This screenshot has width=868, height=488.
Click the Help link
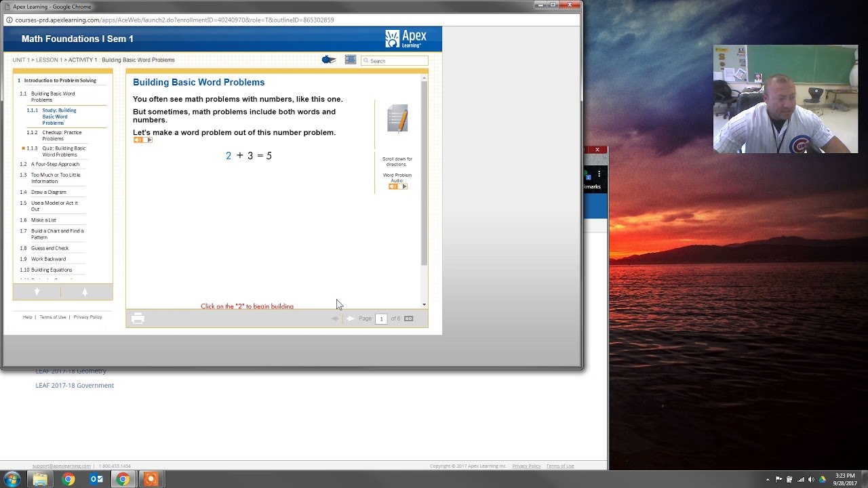tap(27, 317)
